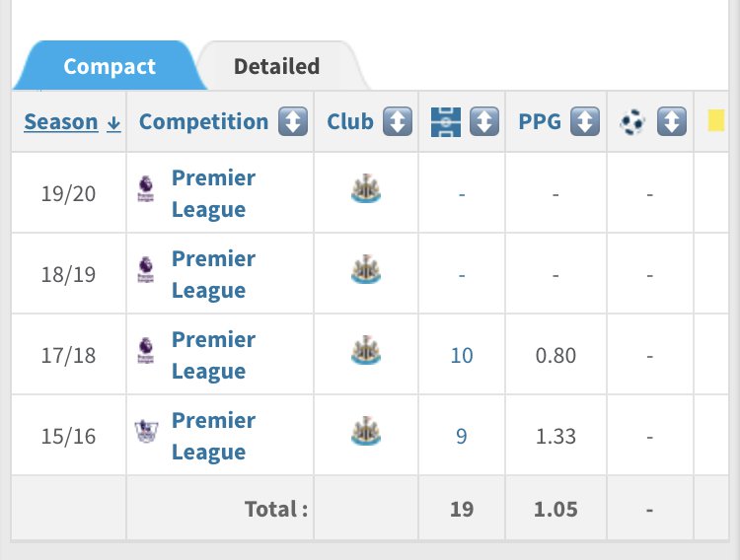This screenshot has height=560, width=740.
Task: Switch to the Detailed tab
Action: 276,67
